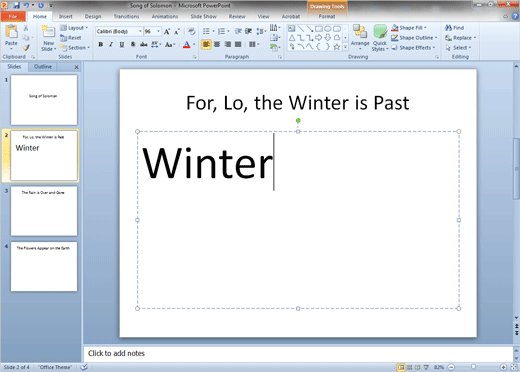
Task: Open the Select dropdown in Editing
Action: pos(459,48)
